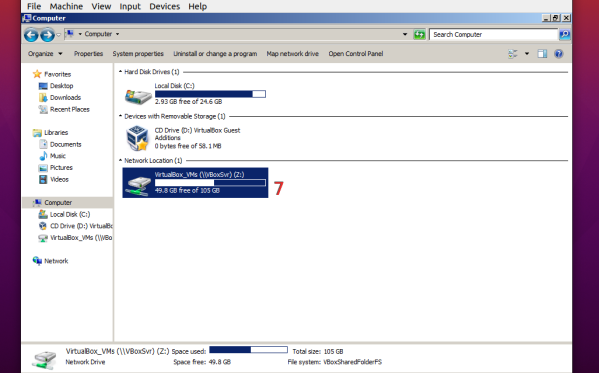Click '0 bytes free of 58.1 MB' text
The width and height of the screenshot is (599, 373).
[188, 146]
